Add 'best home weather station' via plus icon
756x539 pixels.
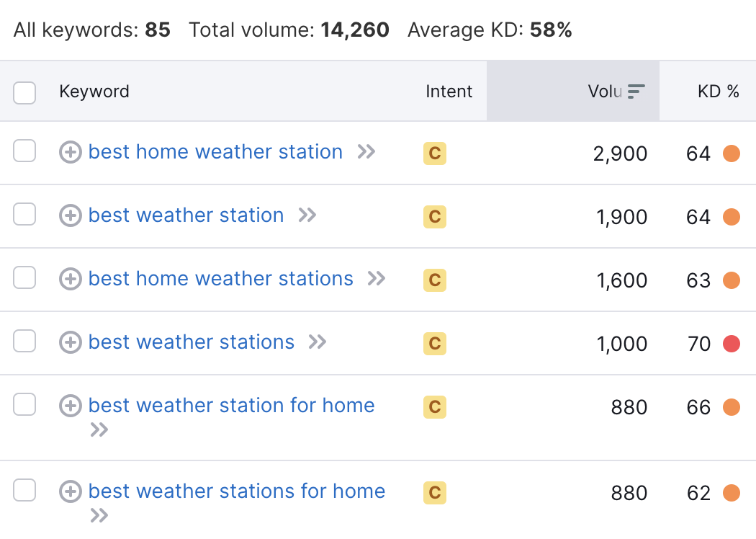tap(71, 153)
